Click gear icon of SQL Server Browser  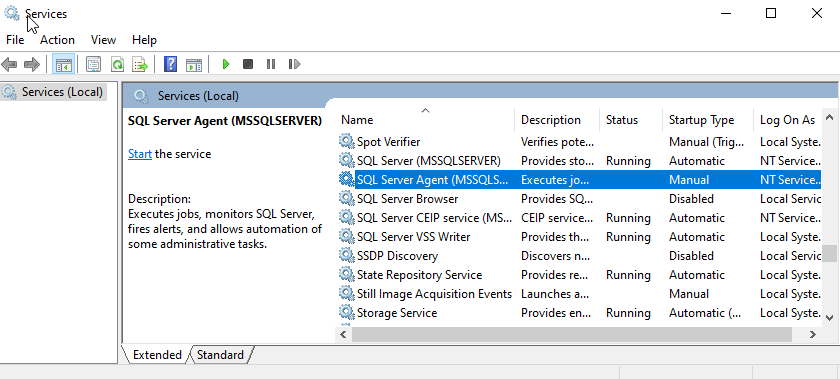click(347, 198)
